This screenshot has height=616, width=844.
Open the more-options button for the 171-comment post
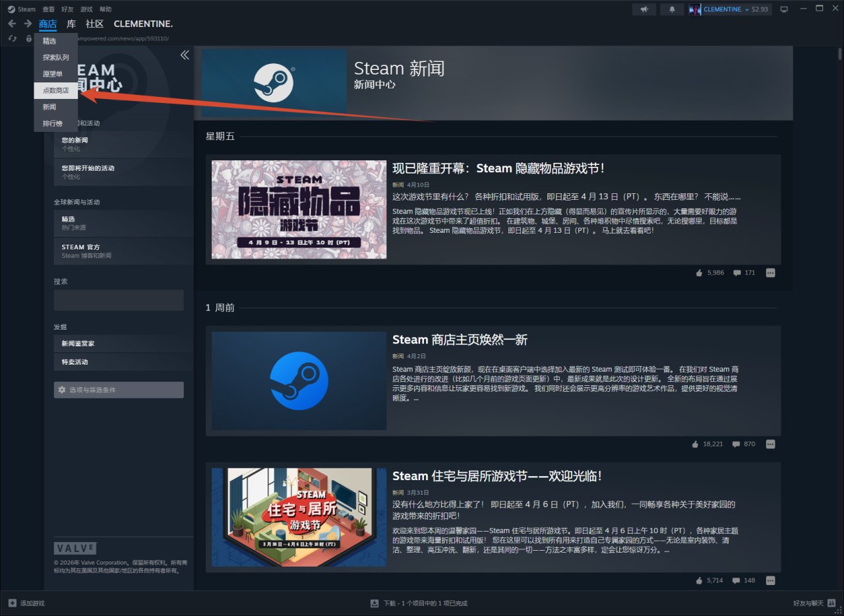[x=770, y=272]
